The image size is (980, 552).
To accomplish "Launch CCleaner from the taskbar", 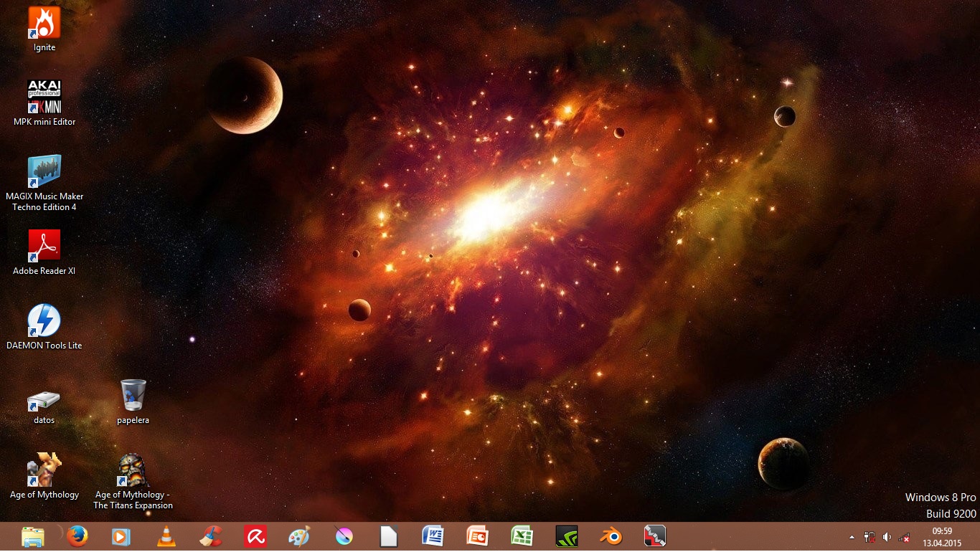I will (211, 536).
